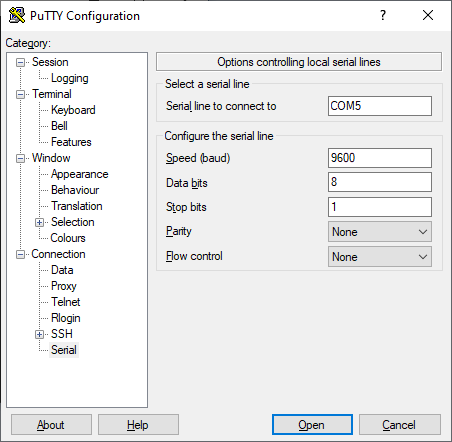Collapse the Window tree node
The width and height of the screenshot is (452, 442).
click(x=20, y=158)
